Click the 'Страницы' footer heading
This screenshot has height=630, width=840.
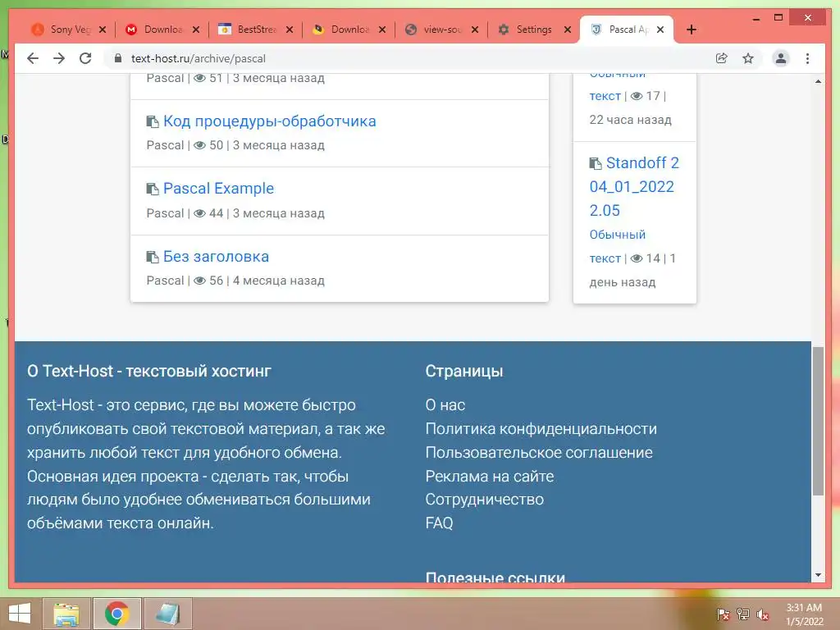pos(464,371)
